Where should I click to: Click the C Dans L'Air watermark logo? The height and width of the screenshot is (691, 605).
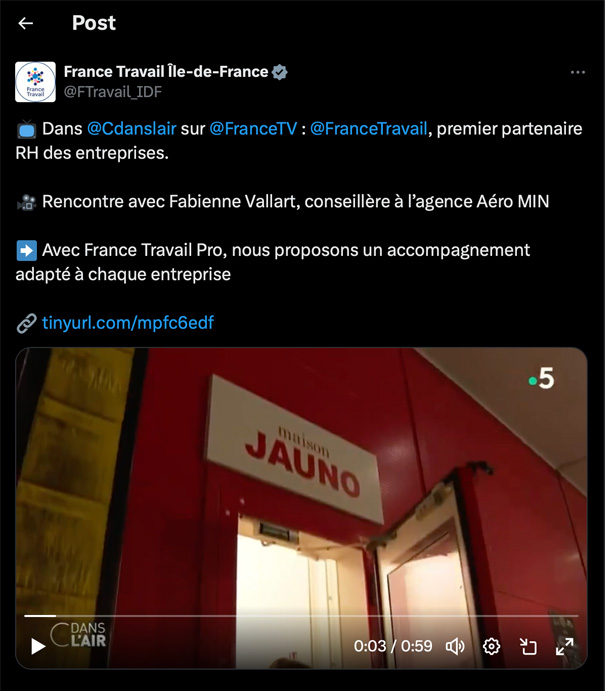tap(78, 635)
